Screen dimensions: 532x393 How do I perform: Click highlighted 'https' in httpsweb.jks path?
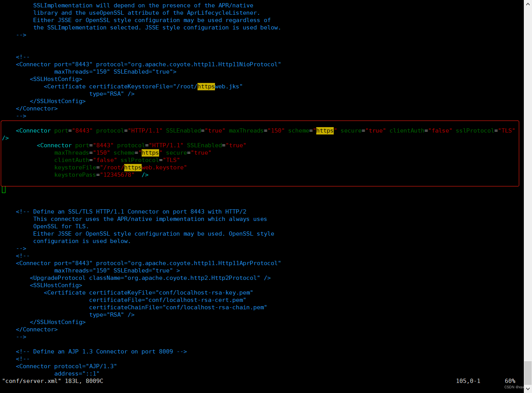[206, 86]
